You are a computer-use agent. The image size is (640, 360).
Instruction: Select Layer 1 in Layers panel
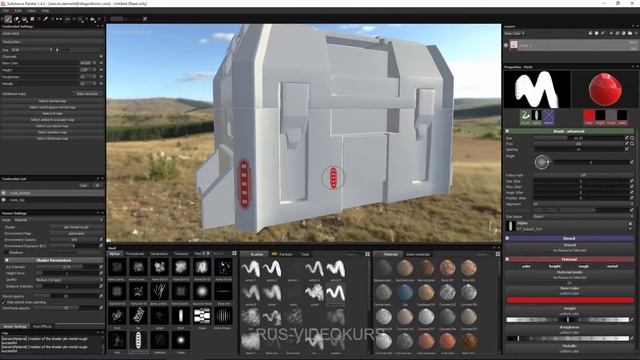571,45
